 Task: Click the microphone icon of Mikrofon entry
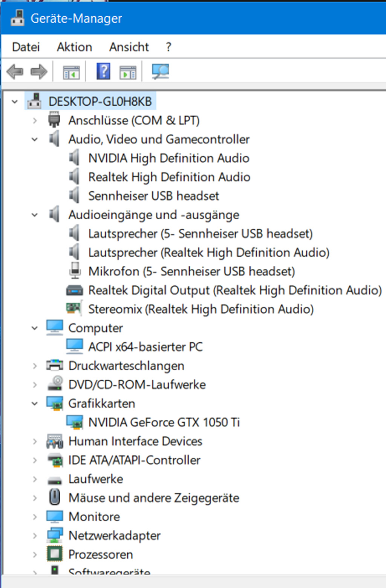[75, 270]
